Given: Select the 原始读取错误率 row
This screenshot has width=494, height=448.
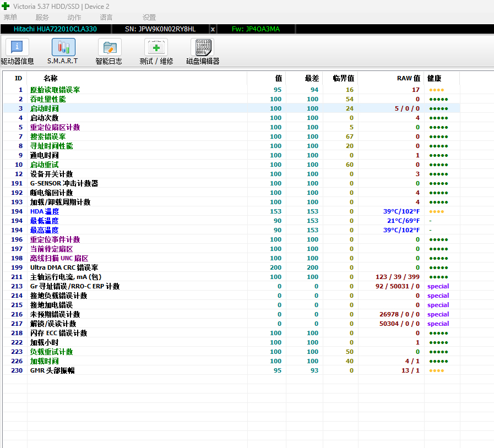Looking at the screenshot, I should (231, 90).
